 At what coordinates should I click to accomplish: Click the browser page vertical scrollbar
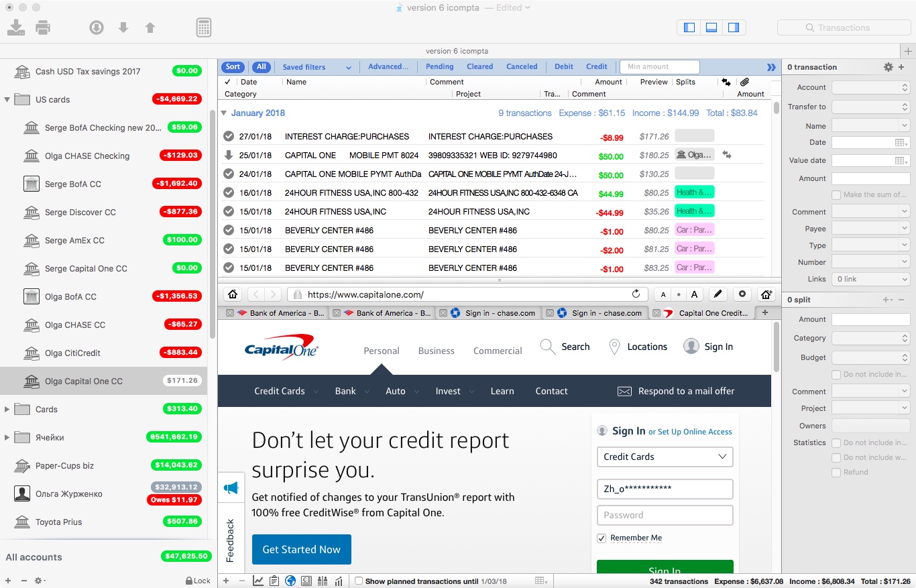[777, 347]
